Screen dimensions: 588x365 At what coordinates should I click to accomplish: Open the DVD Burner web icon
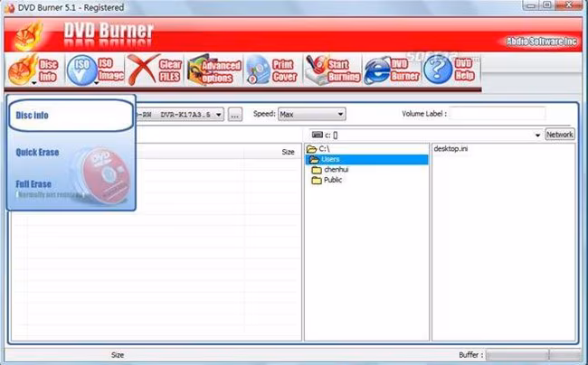coord(377,70)
